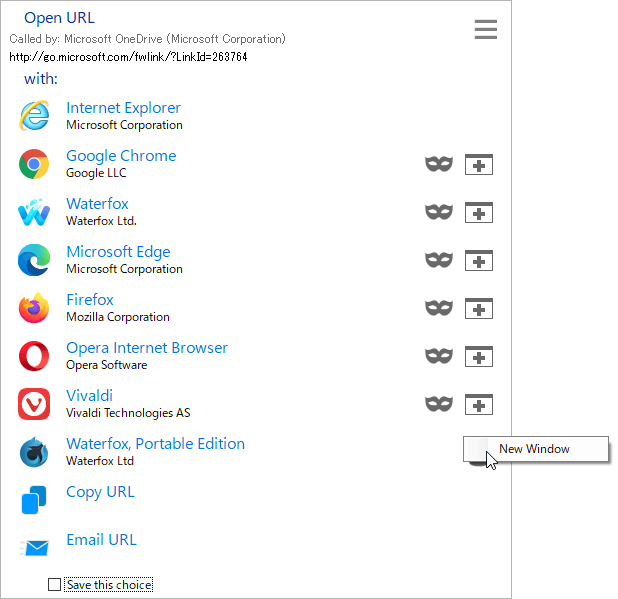Click the Vivaldi logo icon
Viewport: 618px width, 599px height.
(x=34, y=404)
